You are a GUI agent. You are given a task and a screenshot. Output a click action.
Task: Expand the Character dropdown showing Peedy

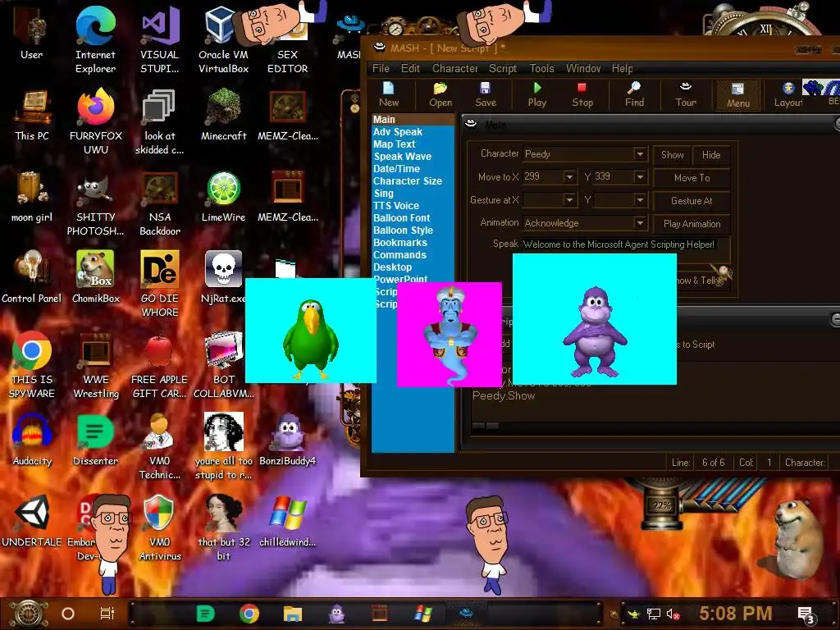click(x=640, y=154)
